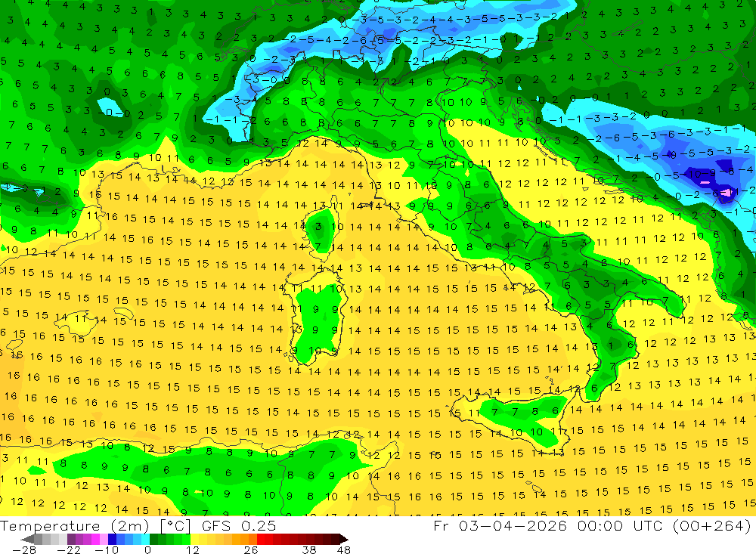
Task: Click the dark green segment just after 0
Action: [153, 539]
